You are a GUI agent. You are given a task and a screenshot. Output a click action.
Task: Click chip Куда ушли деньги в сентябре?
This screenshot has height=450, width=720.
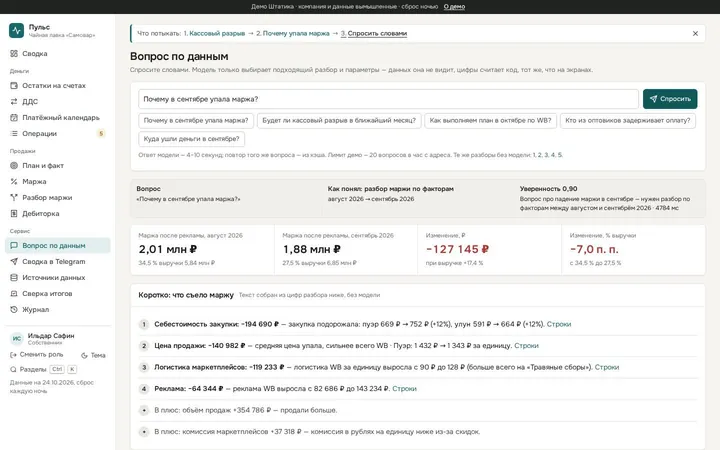(191, 139)
